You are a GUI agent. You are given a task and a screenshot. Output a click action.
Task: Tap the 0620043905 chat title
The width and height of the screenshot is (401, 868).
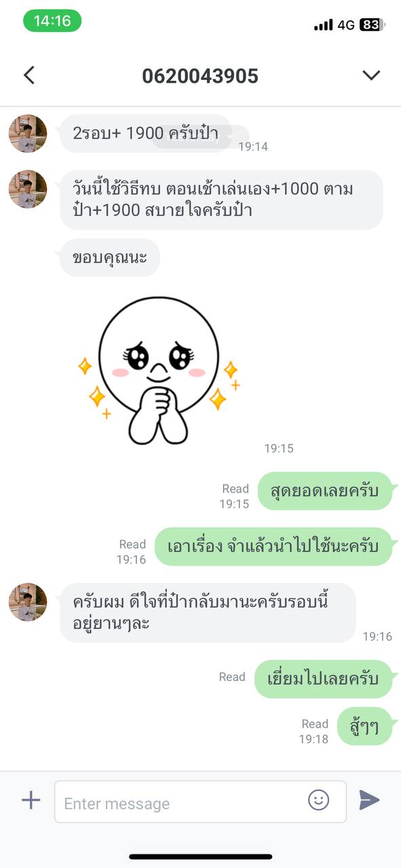click(200, 75)
